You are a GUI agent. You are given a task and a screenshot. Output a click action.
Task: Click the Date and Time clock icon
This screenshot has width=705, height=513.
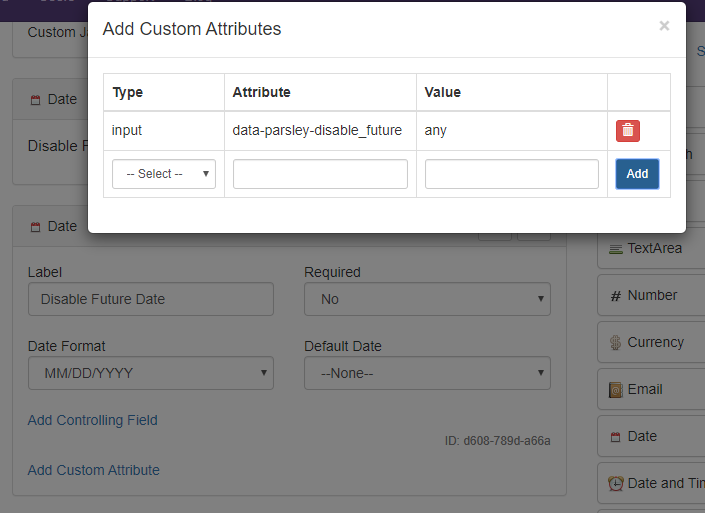[616, 484]
